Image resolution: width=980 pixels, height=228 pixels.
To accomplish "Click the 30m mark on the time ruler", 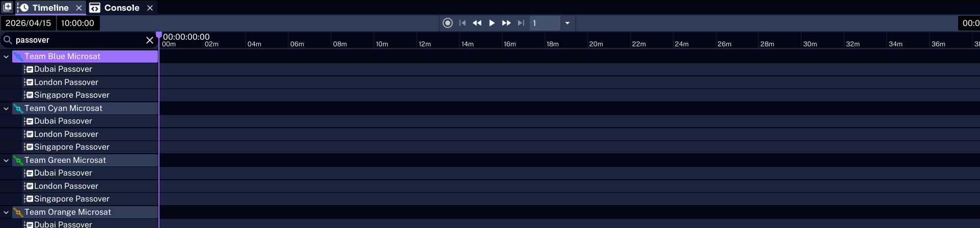I will pyautogui.click(x=810, y=44).
